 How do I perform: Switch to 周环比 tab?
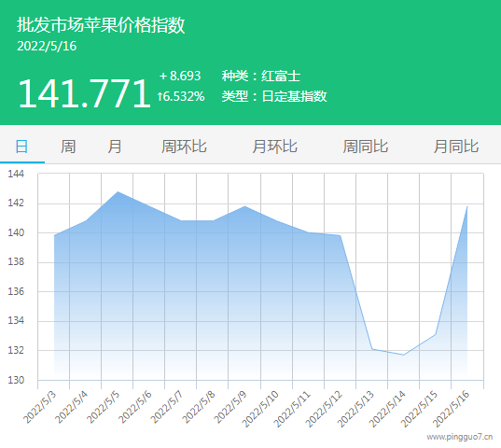coord(184,147)
